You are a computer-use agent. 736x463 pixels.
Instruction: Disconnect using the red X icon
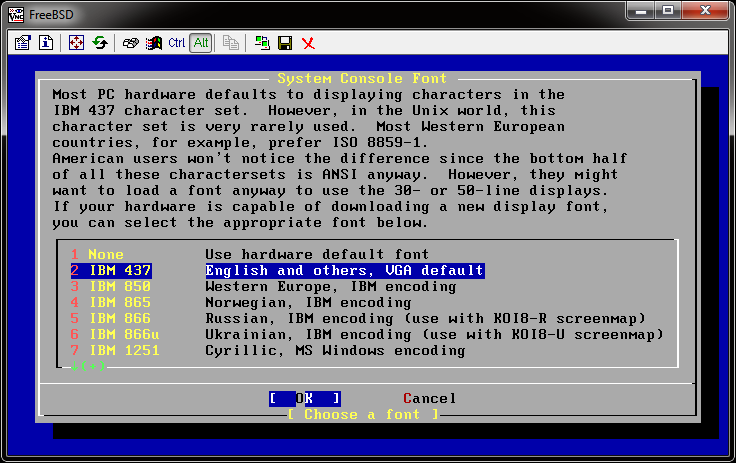(308, 43)
